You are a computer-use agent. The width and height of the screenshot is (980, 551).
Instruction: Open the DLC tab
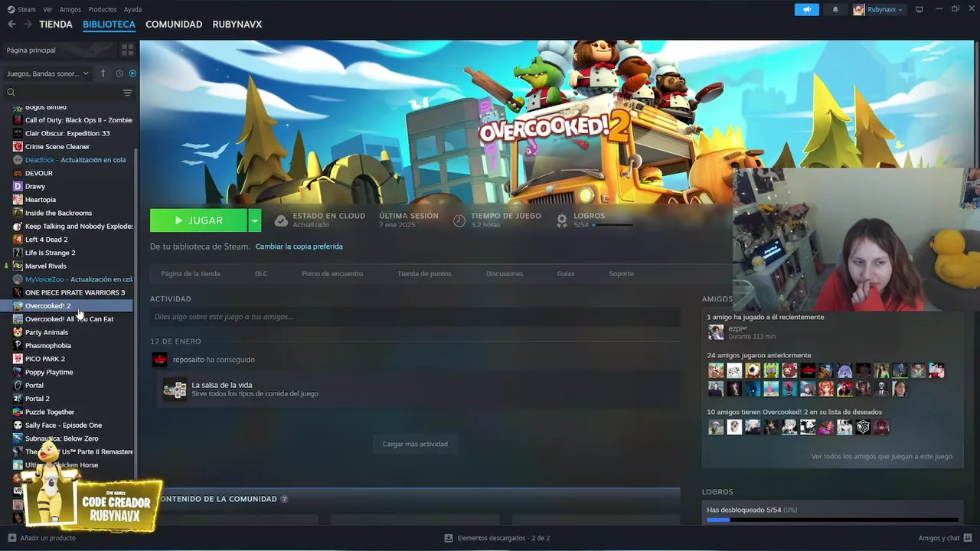[261, 273]
